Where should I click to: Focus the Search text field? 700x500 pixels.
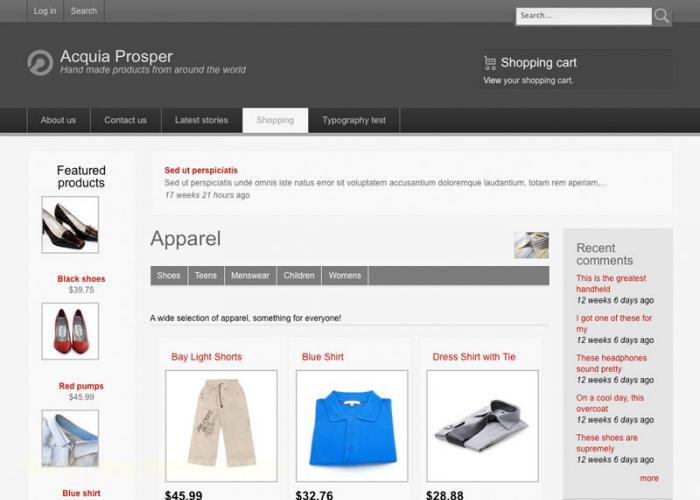click(x=583, y=16)
